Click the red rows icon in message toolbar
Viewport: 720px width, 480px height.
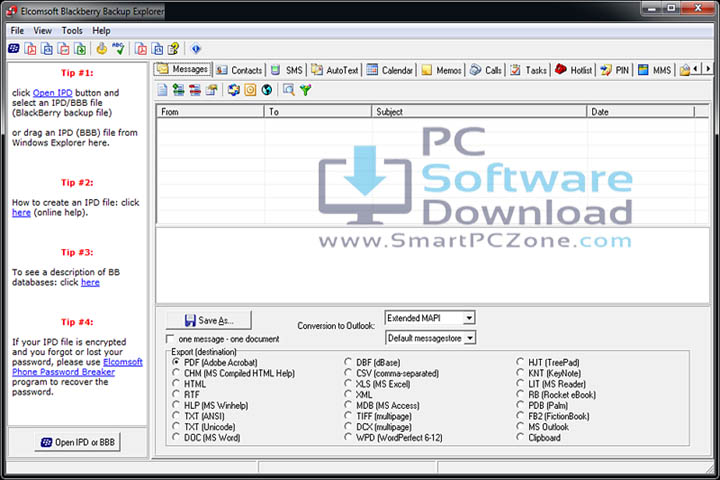pos(195,90)
